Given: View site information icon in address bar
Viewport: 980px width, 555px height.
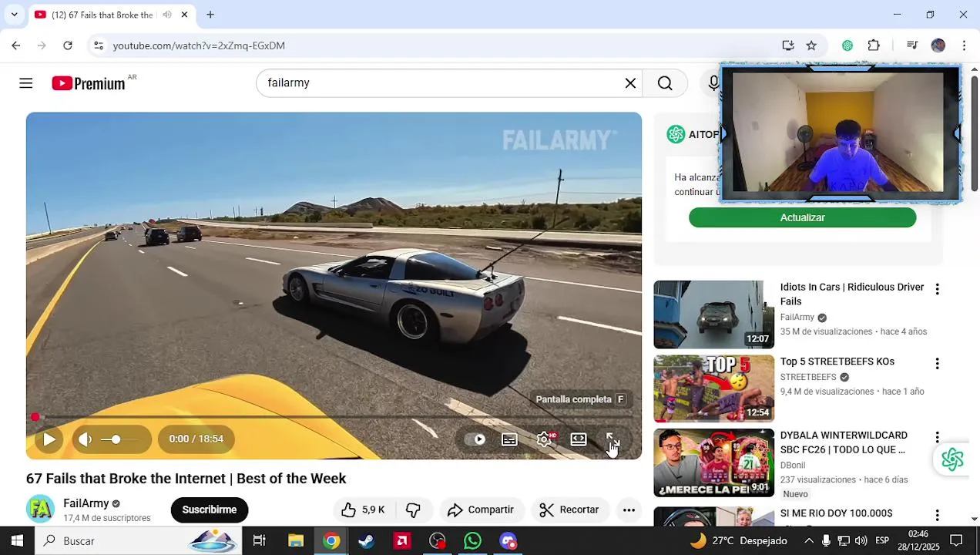Looking at the screenshot, I should click(x=99, y=45).
